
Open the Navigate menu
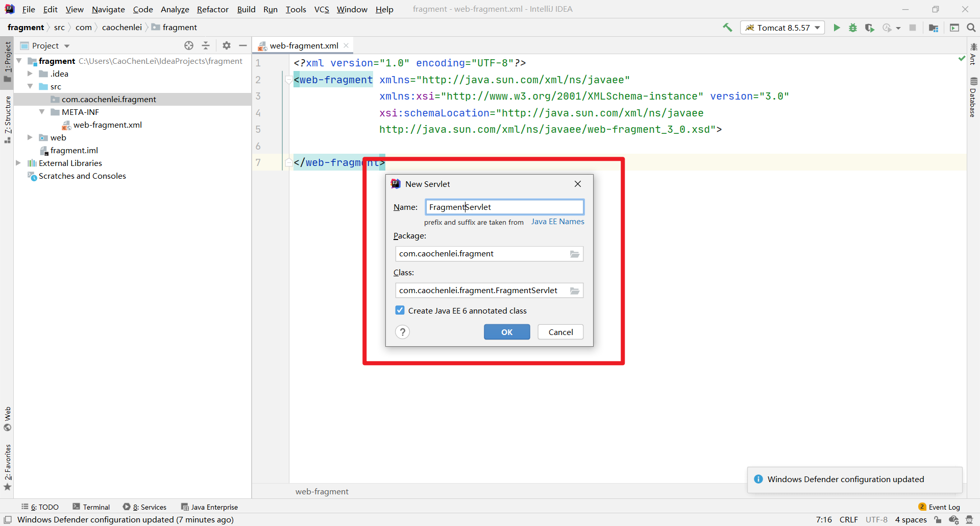(108, 9)
